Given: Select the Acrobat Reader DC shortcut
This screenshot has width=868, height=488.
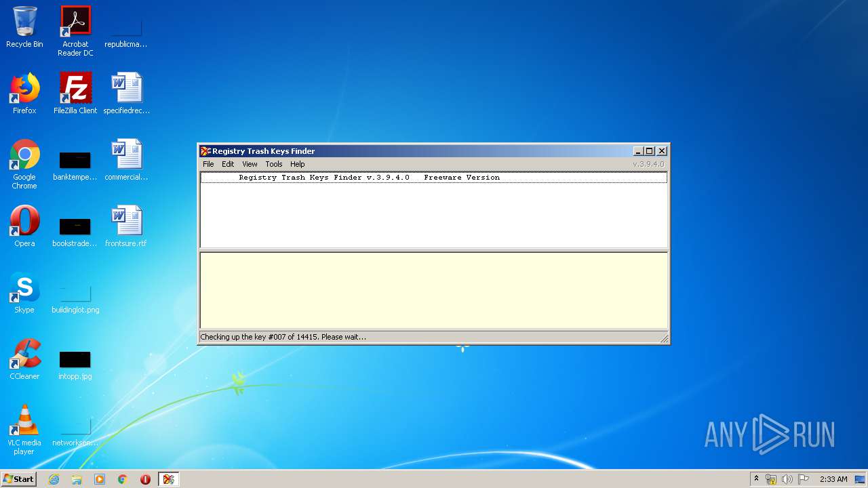Looking at the screenshot, I should pos(75,31).
